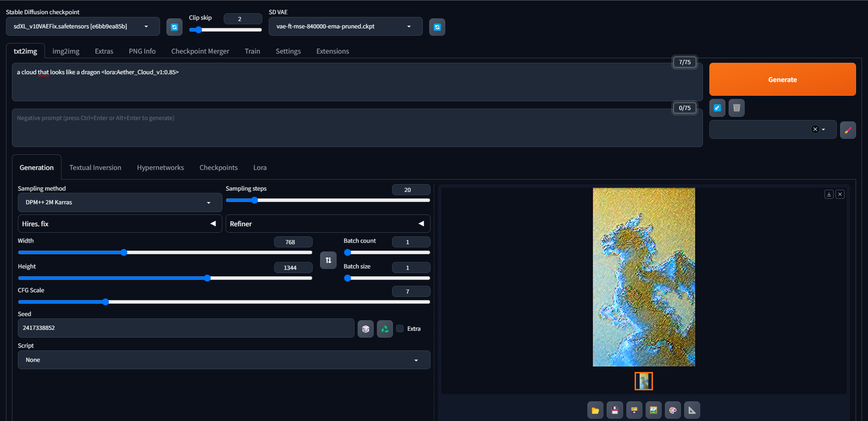The image size is (868, 421).
Task: Go to Checkpoint Merger tab
Action: coord(200,51)
